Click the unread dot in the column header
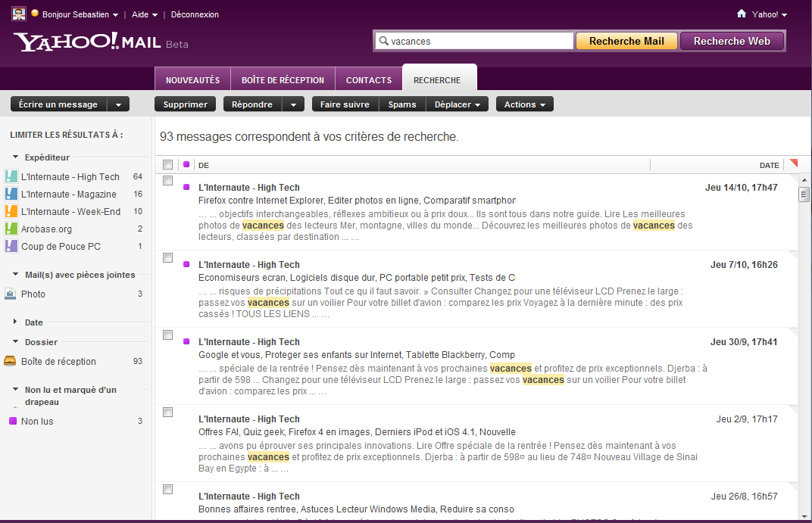The image size is (812, 523). coord(186,164)
